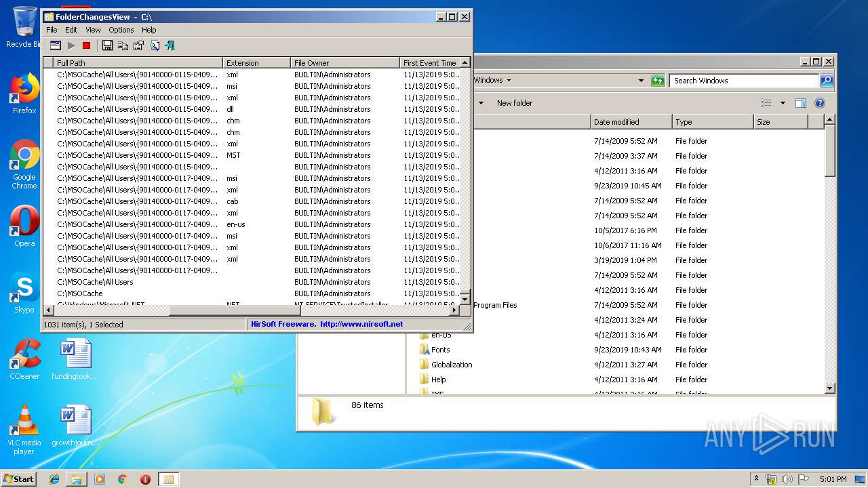Select the C:\MSOCache row in list
This screenshot has height=488, width=868.
click(x=252, y=293)
